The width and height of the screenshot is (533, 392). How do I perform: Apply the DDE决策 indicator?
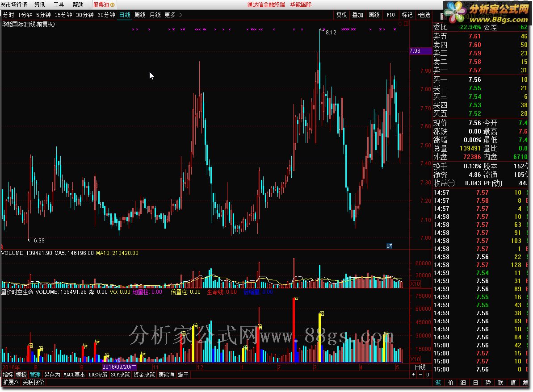pyautogui.click(x=98, y=375)
